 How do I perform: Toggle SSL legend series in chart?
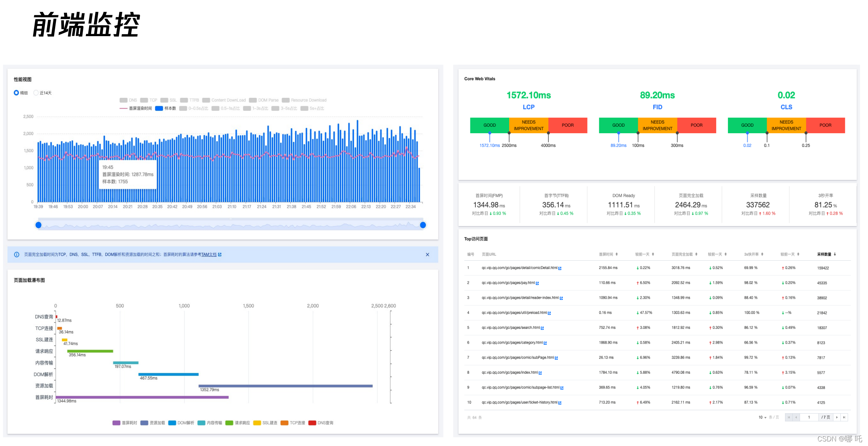coord(169,100)
